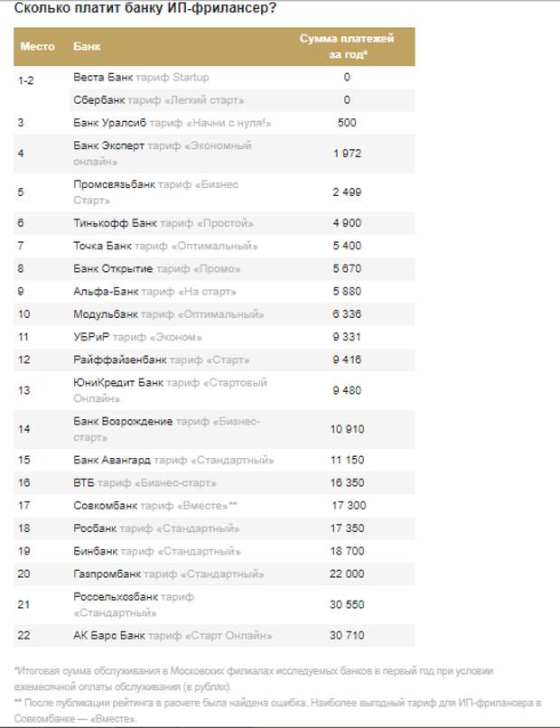Click the "Банк" column header
560x728 pixels.
pos(87,46)
